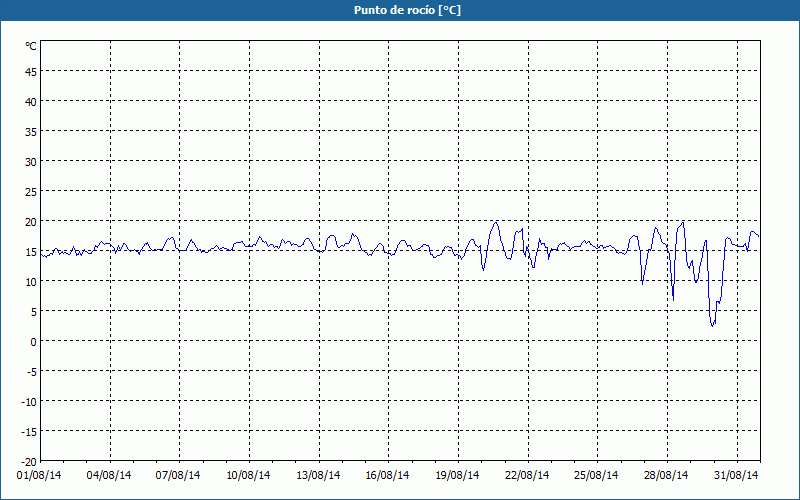Click the y-axis label 10
800x500 pixels.
click(x=31, y=282)
